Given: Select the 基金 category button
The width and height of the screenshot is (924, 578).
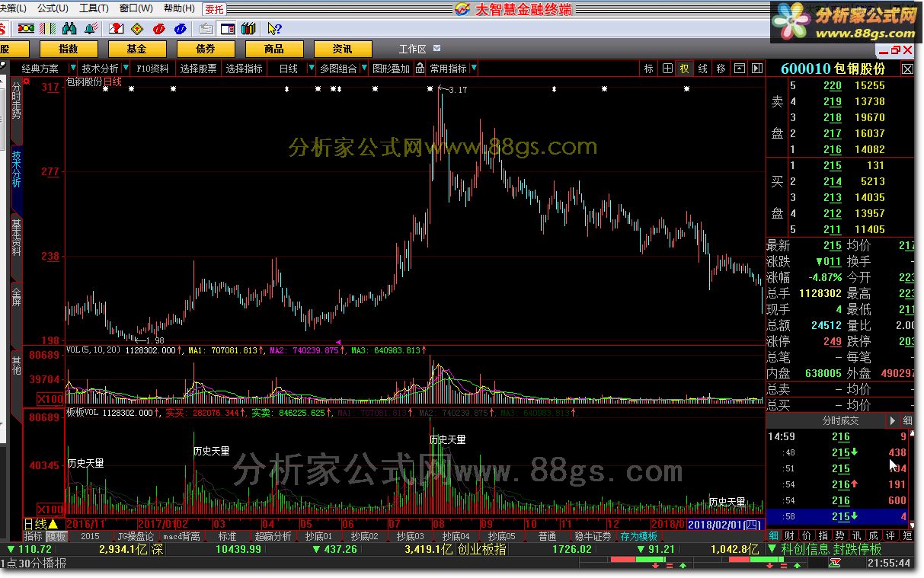Looking at the screenshot, I should 137,49.
